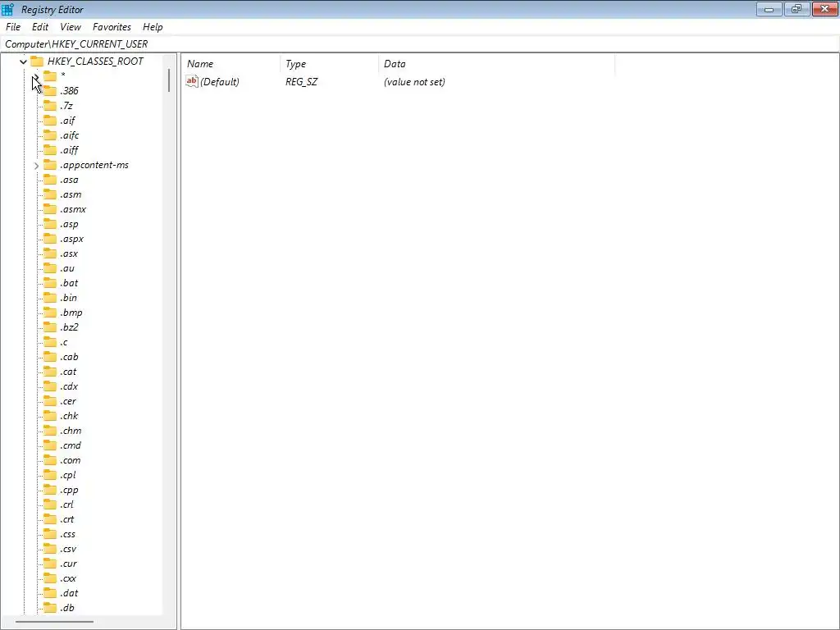Open the Edit menu

(x=40, y=27)
